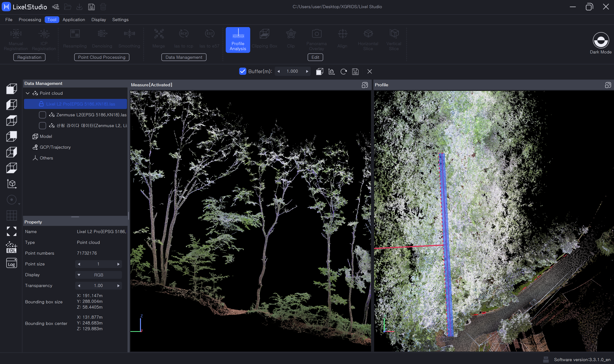This screenshot has height=364, width=614.
Task: Close the profile buffer toolbar with X
Action: [369, 71]
